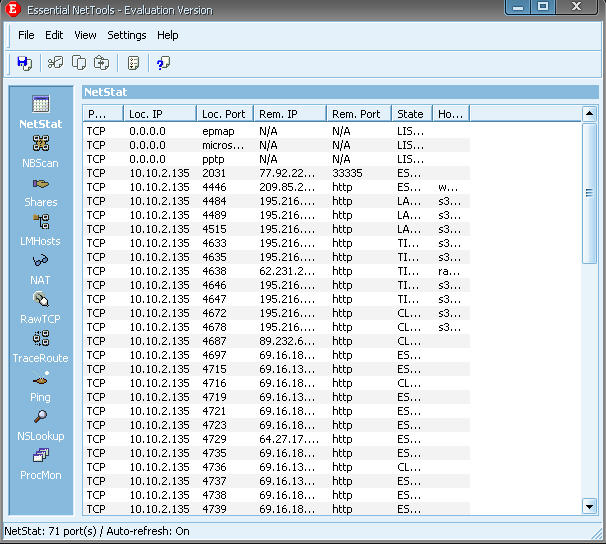
Task: Click the Copy toolbar icon
Action: 79,63
